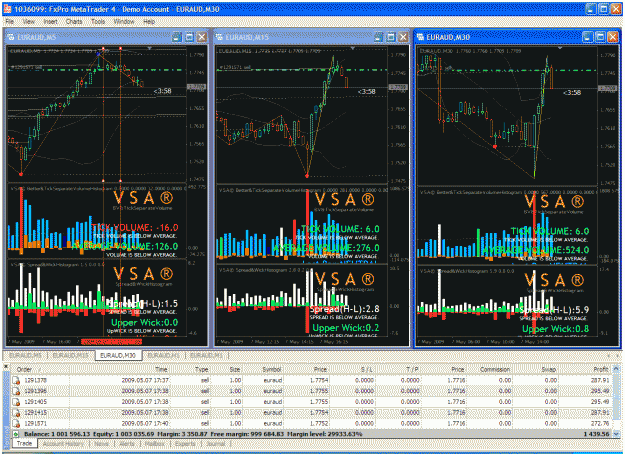Sort orders by the Order column header
Viewport: 625px width, 454px height.
point(40,369)
